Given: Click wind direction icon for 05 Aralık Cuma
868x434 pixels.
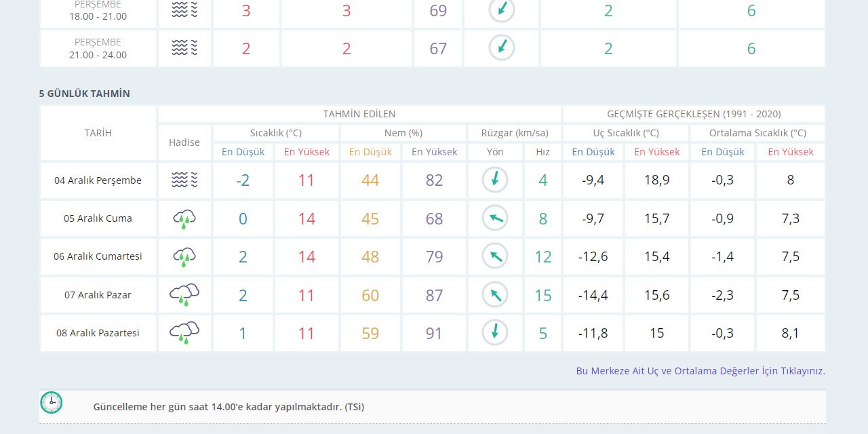Looking at the screenshot, I should (495, 218).
